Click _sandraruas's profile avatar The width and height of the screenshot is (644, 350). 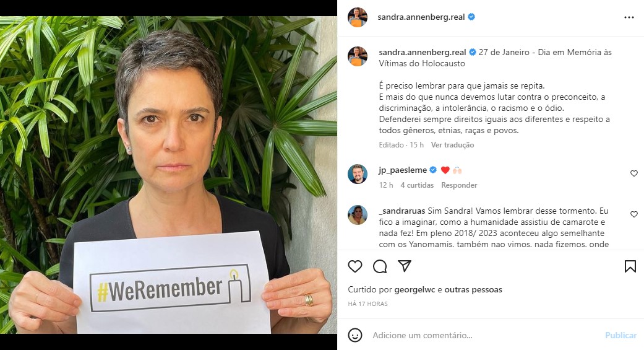click(x=358, y=215)
